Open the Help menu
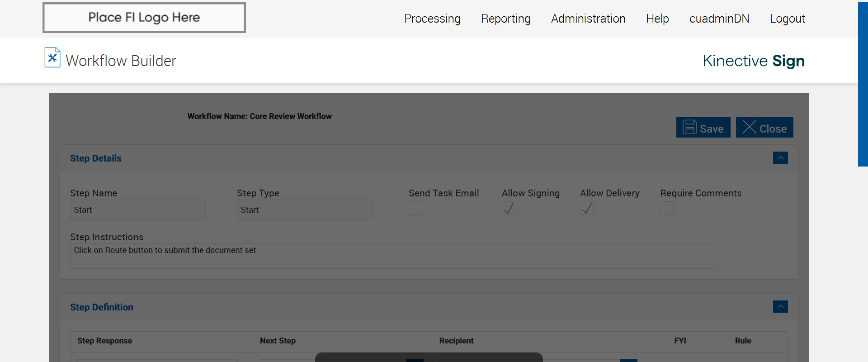Viewport: 868px width, 362px height. point(657,19)
